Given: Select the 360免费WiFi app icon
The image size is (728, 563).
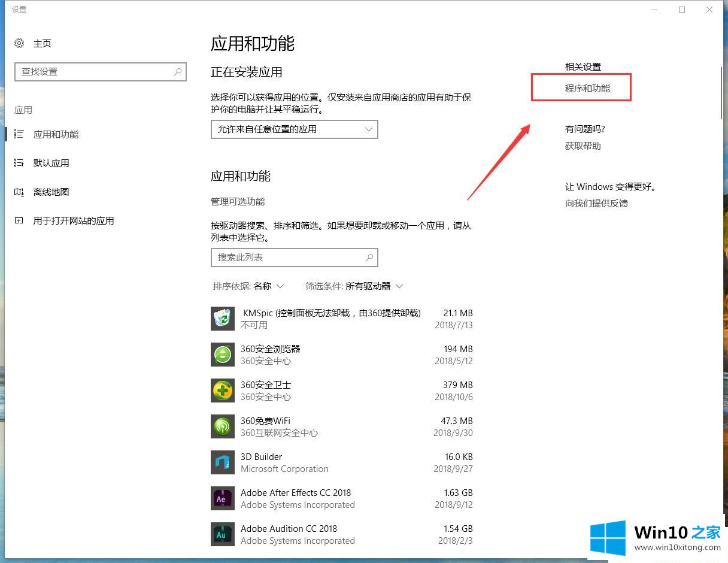Looking at the screenshot, I should (x=223, y=426).
